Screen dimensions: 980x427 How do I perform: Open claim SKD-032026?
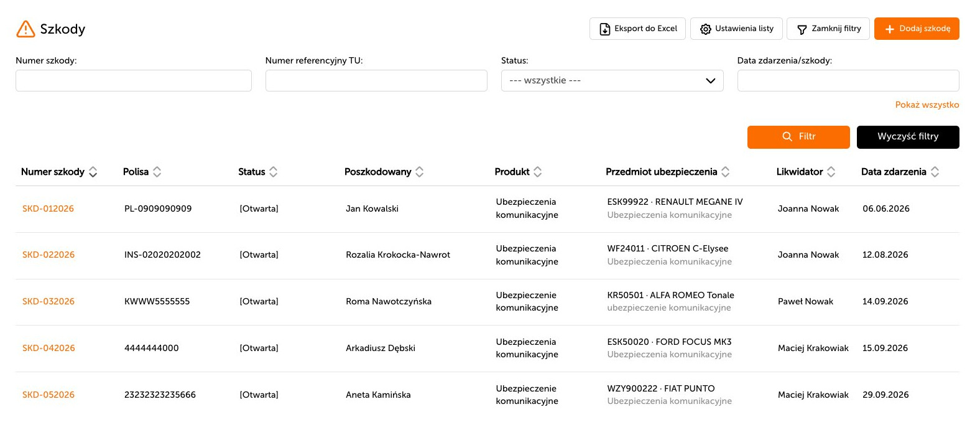tap(49, 301)
